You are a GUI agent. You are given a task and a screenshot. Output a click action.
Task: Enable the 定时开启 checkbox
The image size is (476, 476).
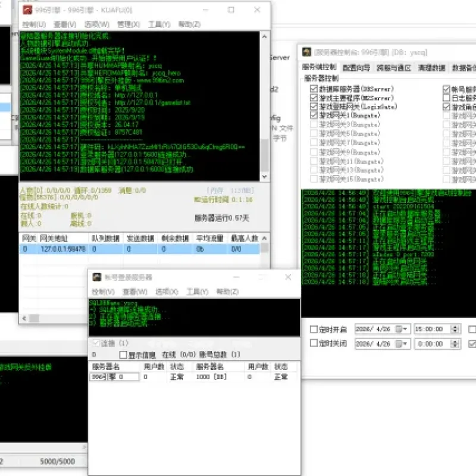tap(314, 329)
